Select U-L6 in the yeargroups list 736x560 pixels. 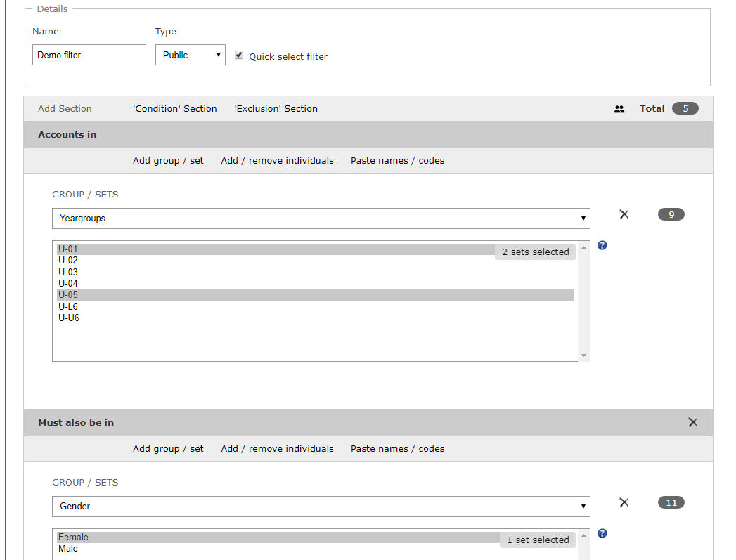point(316,306)
